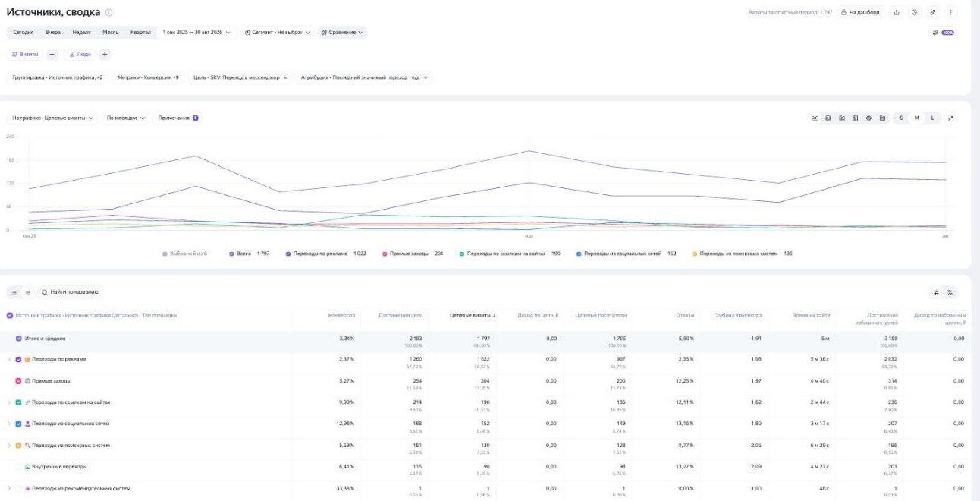Expand the Переходы по рекламе row
Screen dimensions: 980x501
click(9, 360)
